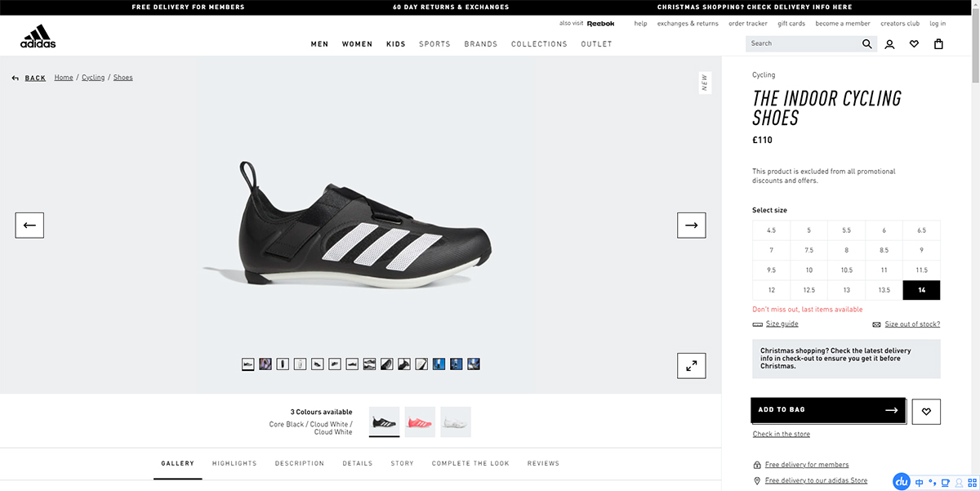Click the log in link
This screenshot has height=491, width=980.
click(x=938, y=24)
